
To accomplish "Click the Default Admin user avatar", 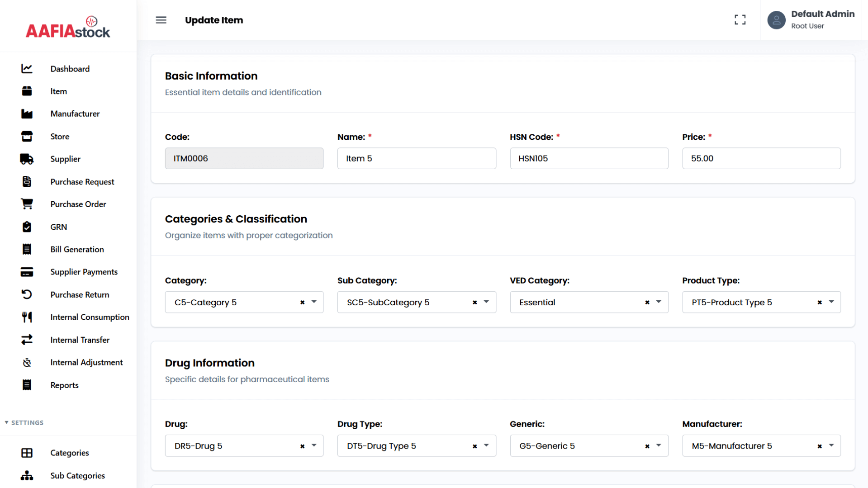I will pos(776,20).
